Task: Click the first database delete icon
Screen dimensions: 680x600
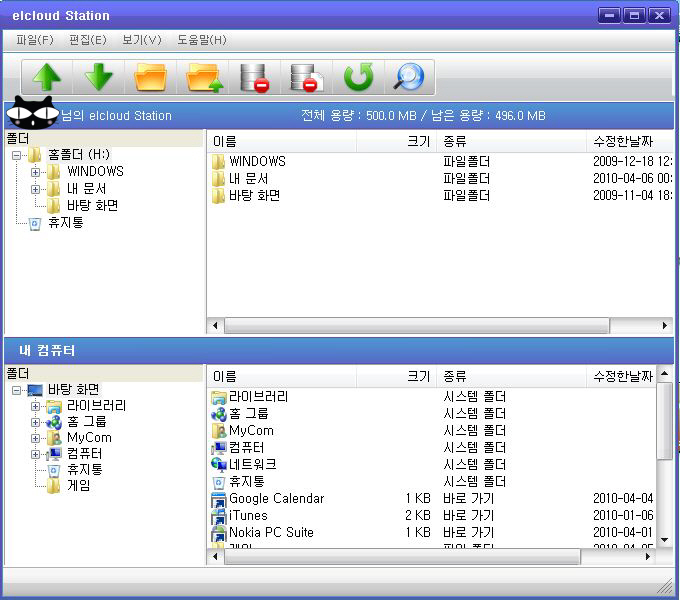Action: click(254, 77)
